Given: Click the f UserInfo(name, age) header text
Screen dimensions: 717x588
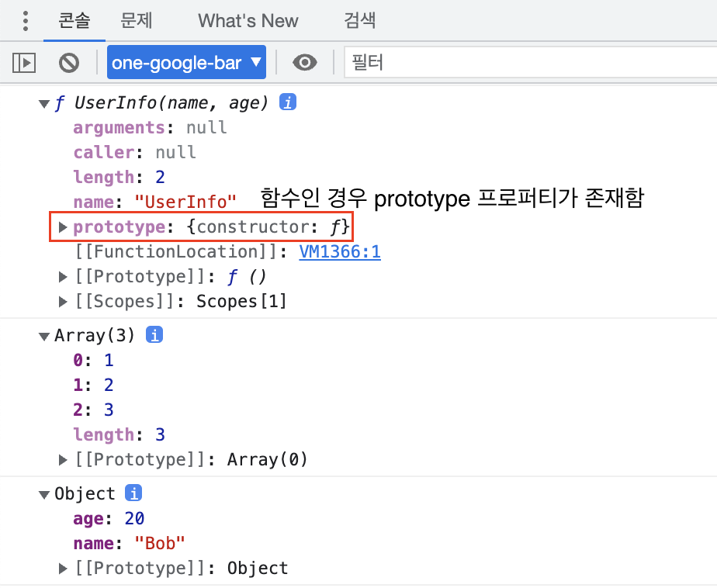Looking at the screenshot, I should [162, 103].
